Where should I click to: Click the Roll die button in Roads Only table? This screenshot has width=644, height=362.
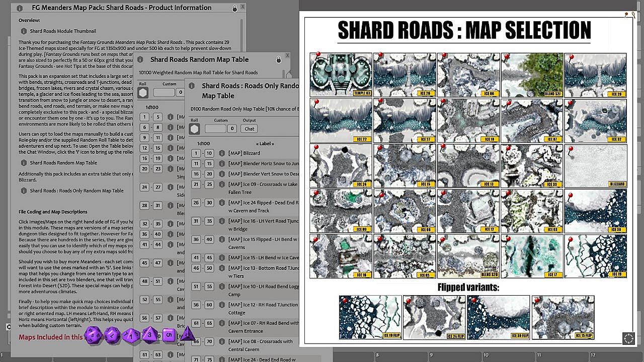pos(194,129)
